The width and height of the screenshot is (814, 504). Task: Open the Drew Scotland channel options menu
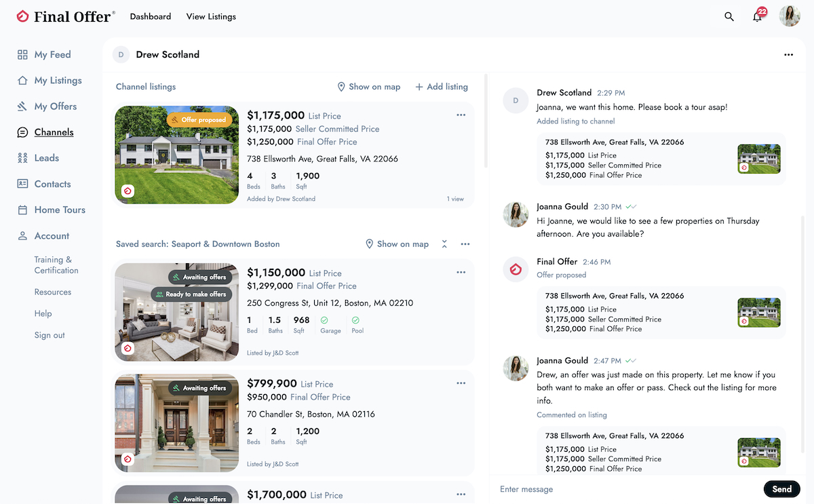[x=788, y=55]
